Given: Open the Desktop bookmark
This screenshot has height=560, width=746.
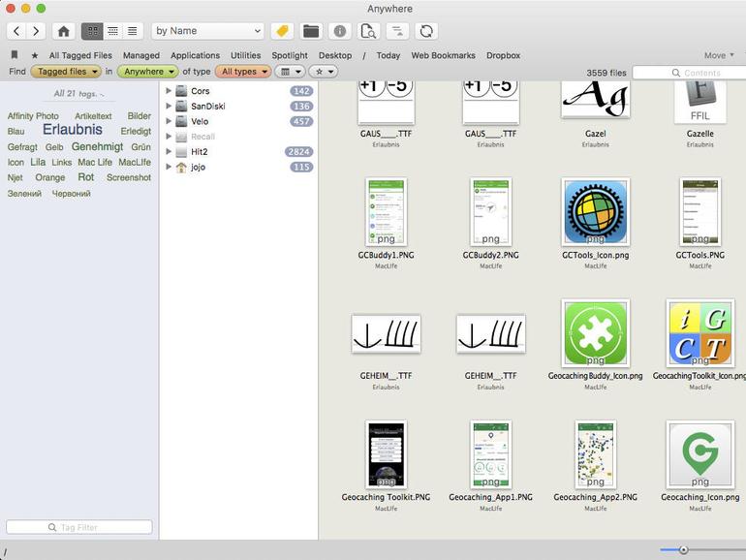Looking at the screenshot, I should click(335, 55).
